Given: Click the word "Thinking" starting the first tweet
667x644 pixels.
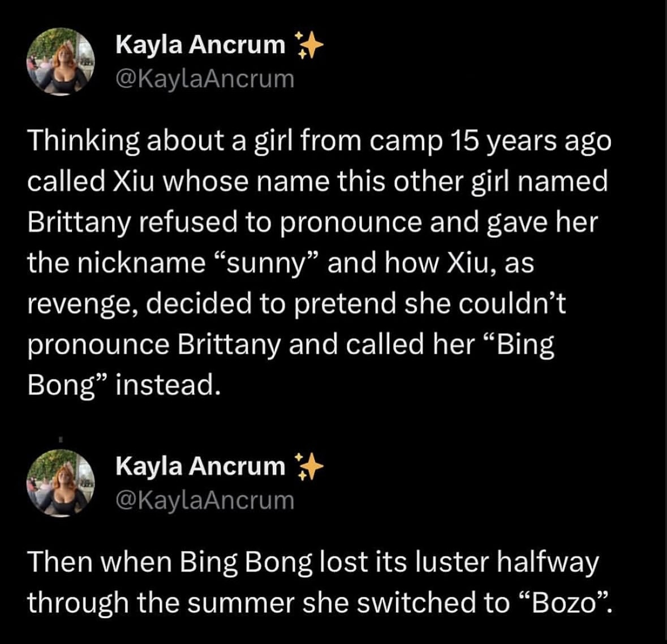Looking at the screenshot, I should (84, 141).
